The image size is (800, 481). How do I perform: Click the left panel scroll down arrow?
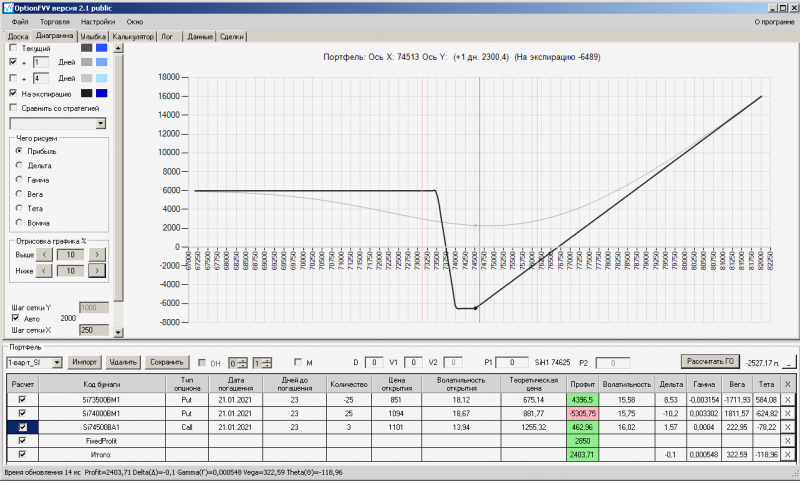(118, 332)
